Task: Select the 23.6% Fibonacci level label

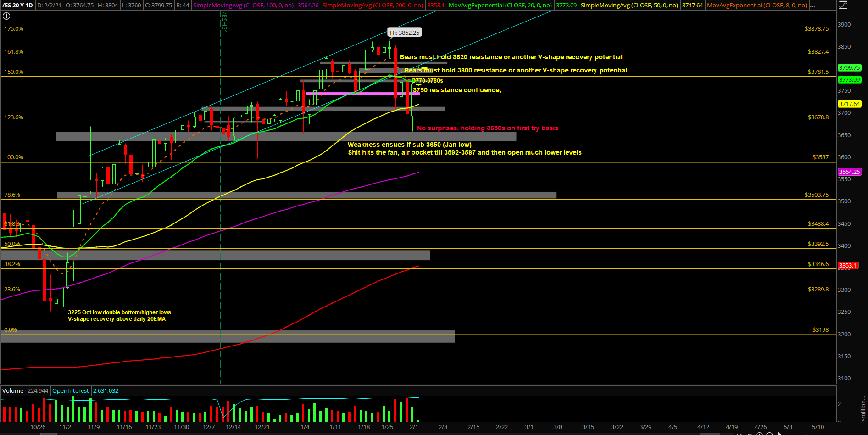Action: (12, 290)
